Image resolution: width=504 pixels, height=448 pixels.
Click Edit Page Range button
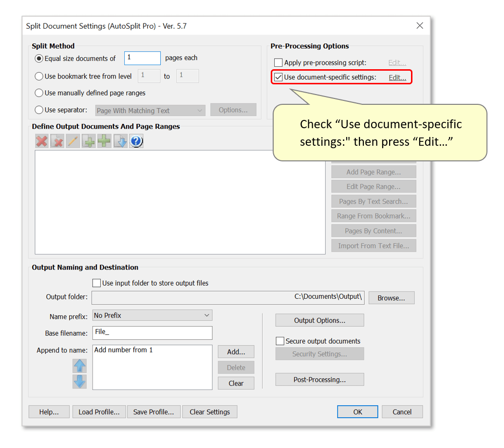click(x=374, y=187)
